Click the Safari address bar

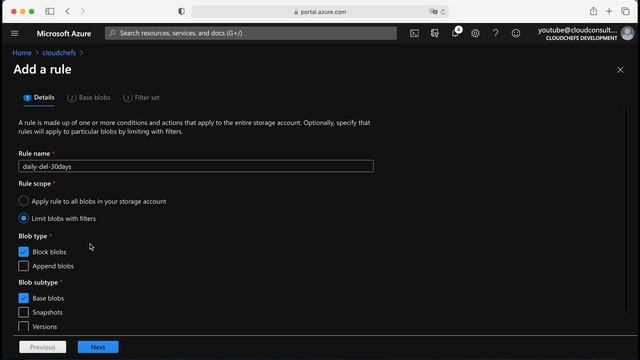pos(320,12)
